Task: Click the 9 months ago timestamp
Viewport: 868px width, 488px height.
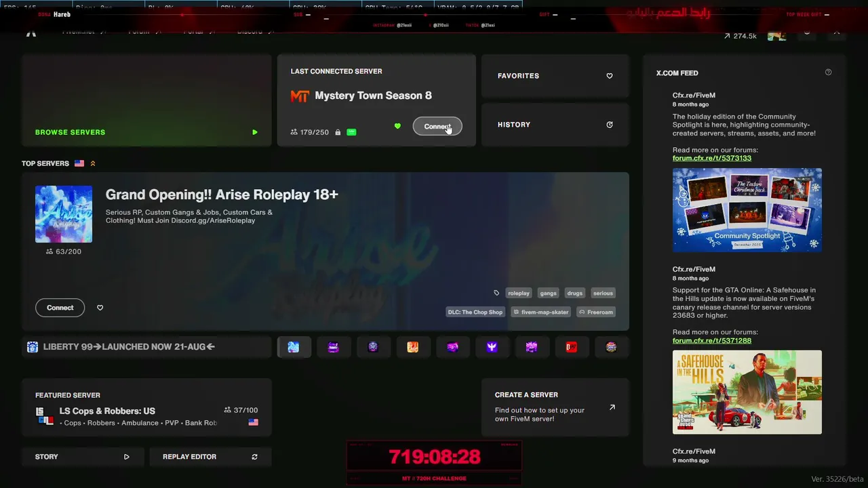Action: [x=690, y=460]
